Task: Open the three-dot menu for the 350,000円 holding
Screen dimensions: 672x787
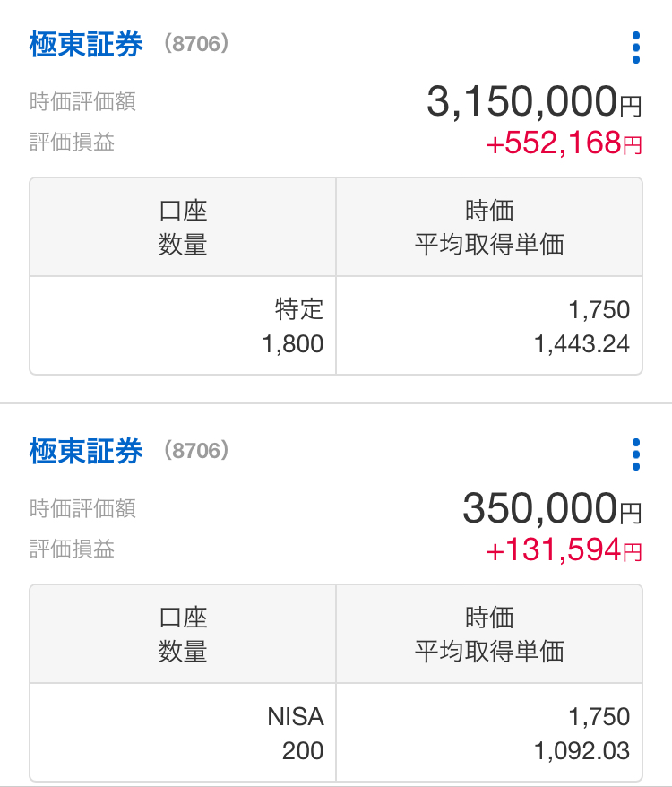Action: (635, 454)
